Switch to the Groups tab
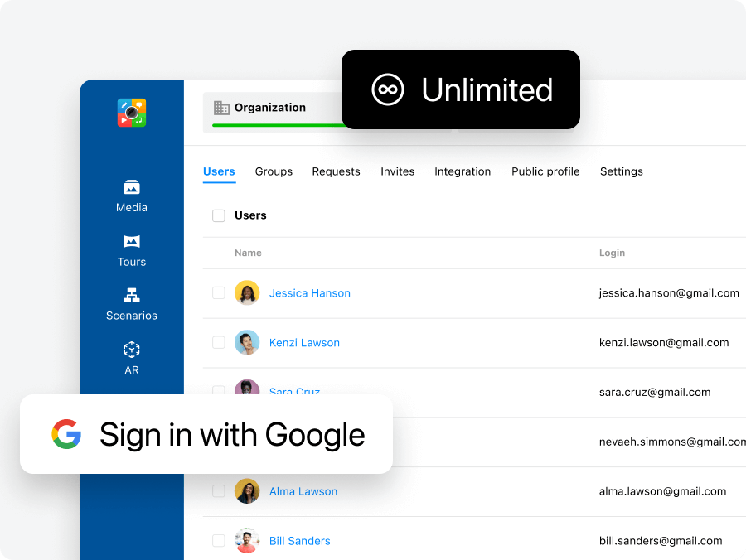Image resolution: width=746 pixels, height=560 pixels. (274, 171)
